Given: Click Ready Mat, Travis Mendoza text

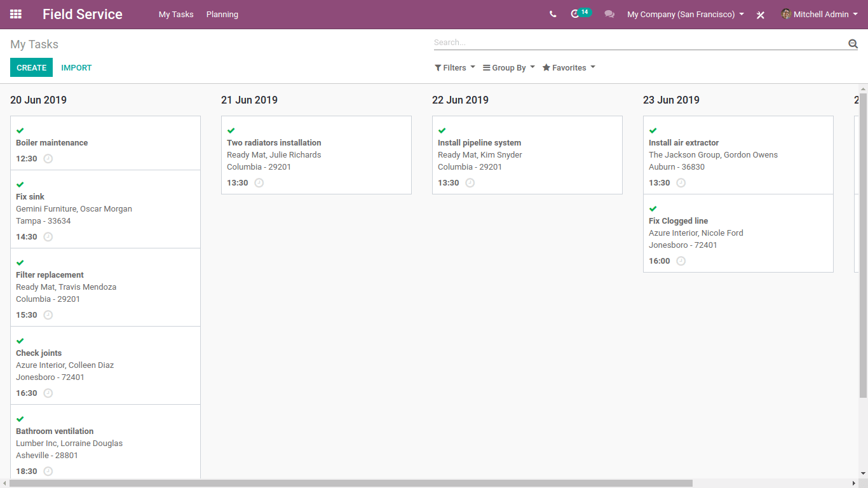Looking at the screenshot, I should click(x=66, y=287).
